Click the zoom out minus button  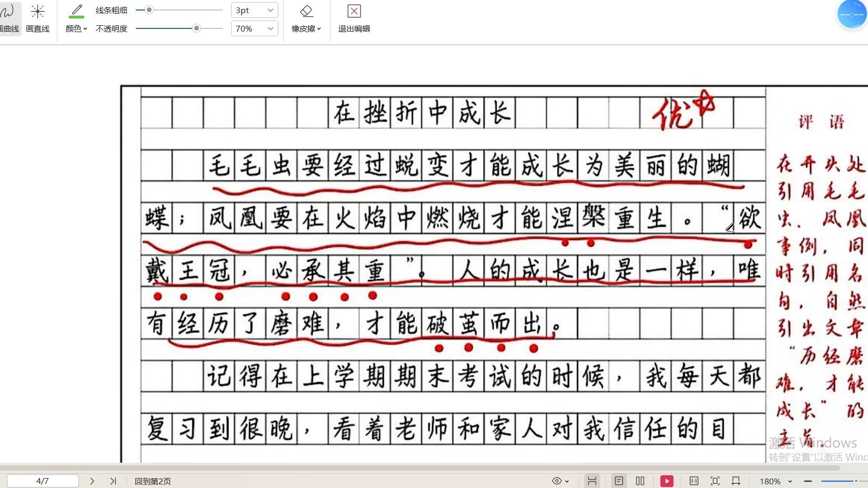point(808,481)
